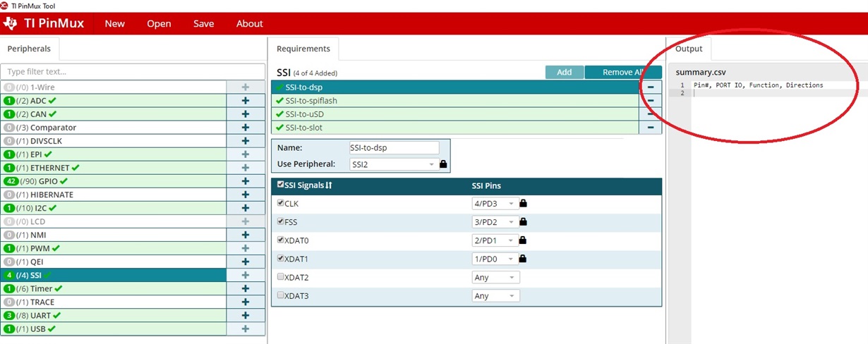The height and width of the screenshot is (344, 868).
Task: Add a Comparator with plus icon
Action: click(x=246, y=128)
